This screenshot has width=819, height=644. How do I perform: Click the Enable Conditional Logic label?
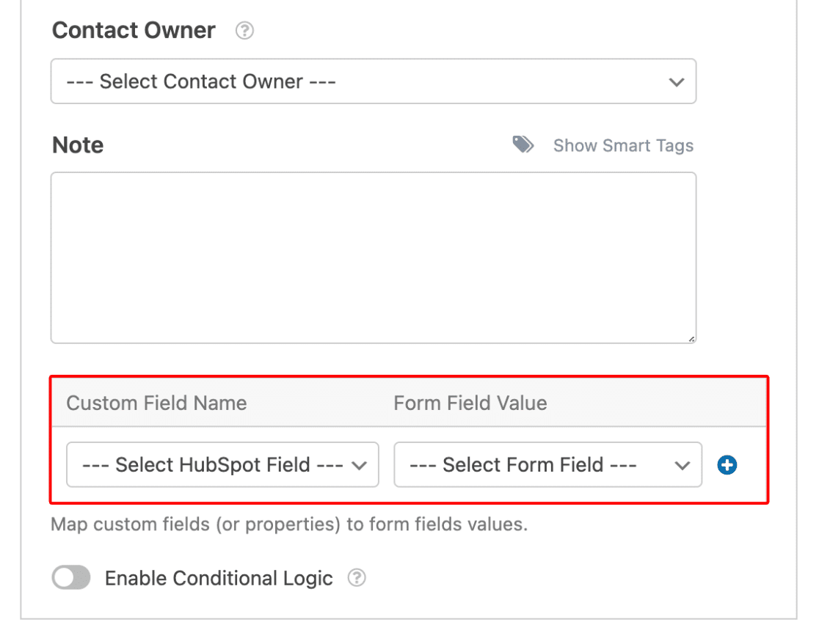(219, 578)
